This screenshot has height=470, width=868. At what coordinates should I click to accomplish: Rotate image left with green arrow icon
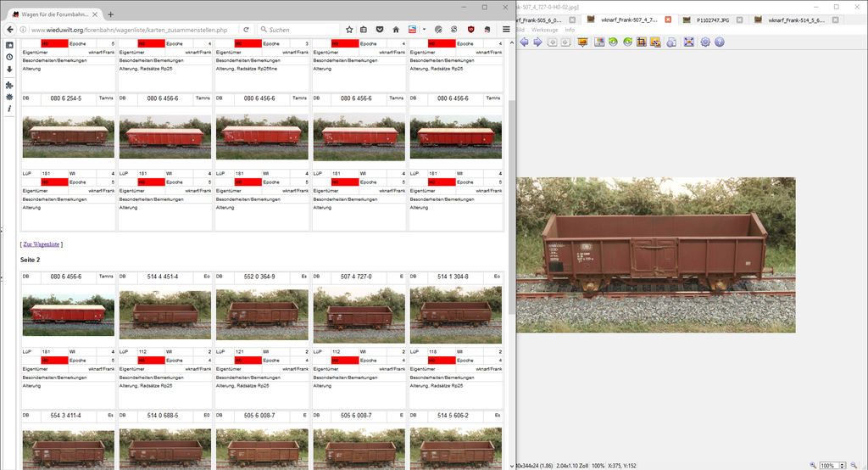tap(612, 42)
